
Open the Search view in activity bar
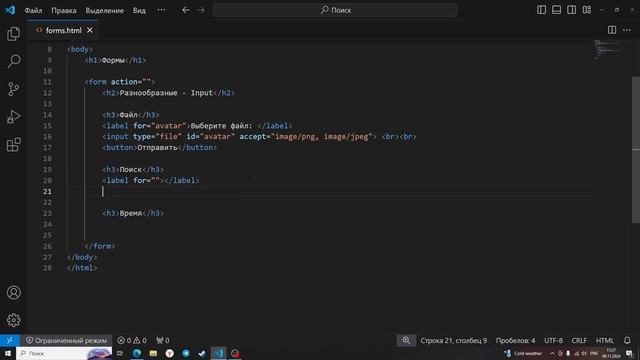coord(13,61)
